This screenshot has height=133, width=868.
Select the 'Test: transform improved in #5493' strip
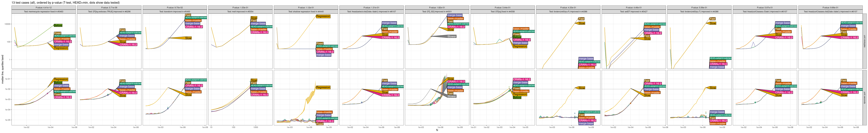point(175,12)
